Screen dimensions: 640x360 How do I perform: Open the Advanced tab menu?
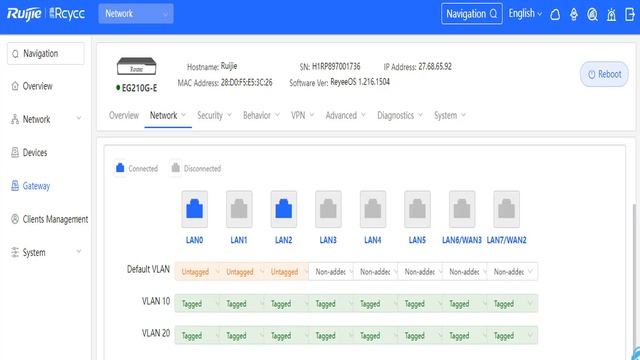coord(345,116)
